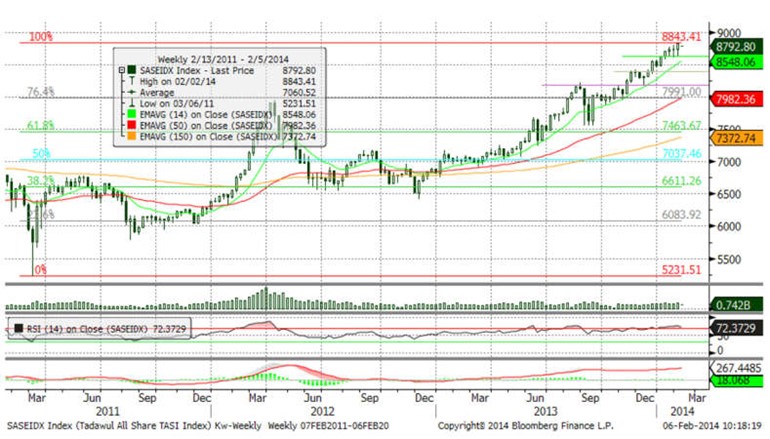Click the Average marker icon in legend

[132, 92]
